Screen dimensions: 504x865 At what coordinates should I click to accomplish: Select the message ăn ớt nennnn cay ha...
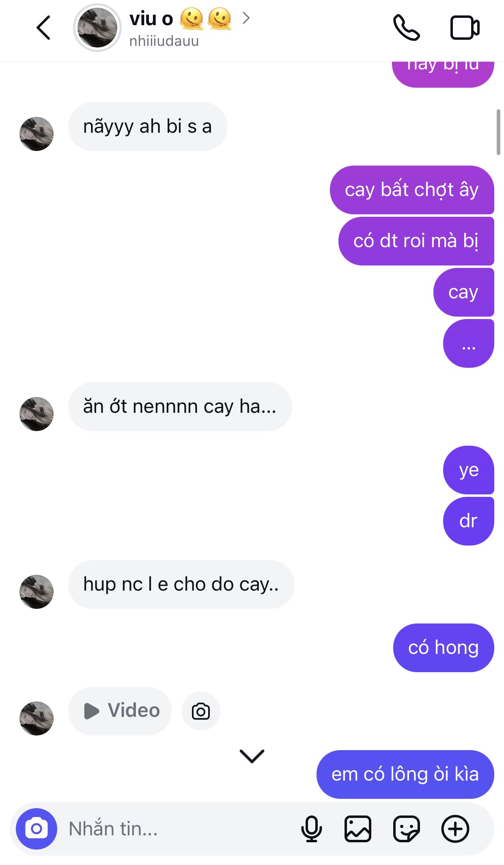tap(180, 406)
